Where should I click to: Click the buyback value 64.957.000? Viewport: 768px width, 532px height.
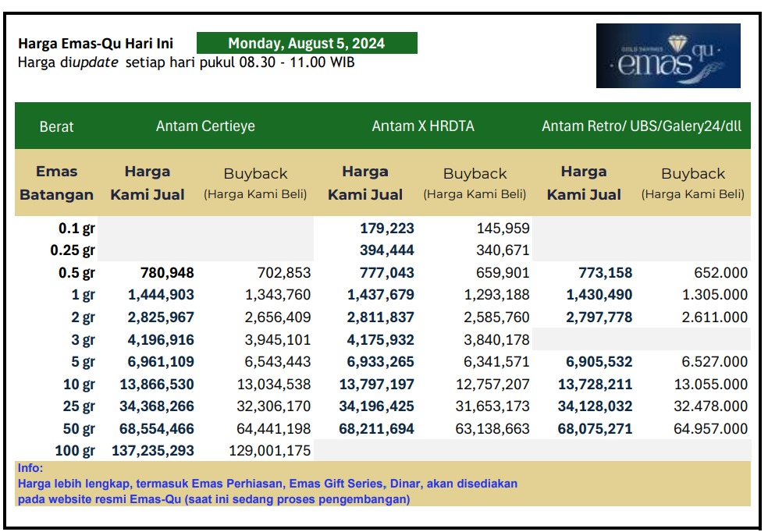[x=711, y=429]
